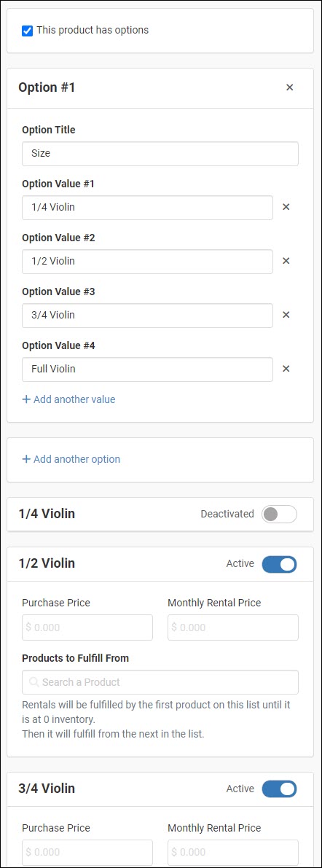Delete the 1/2 Violin option value
322x868 pixels.
[286, 261]
